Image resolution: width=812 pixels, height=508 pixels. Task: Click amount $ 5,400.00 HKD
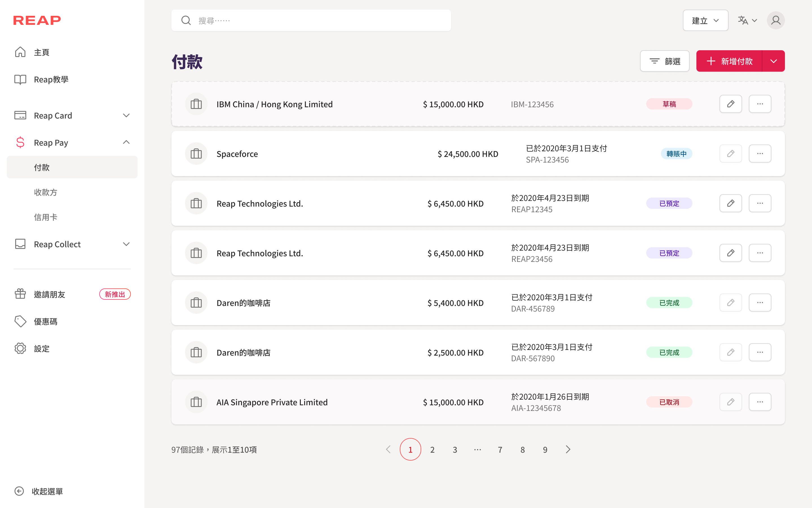tap(455, 303)
